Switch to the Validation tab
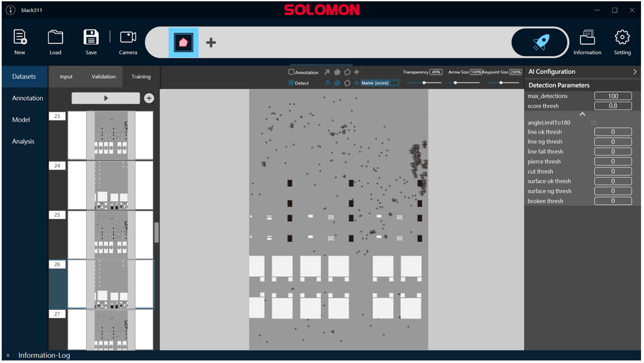Image resolution: width=644 pixels, height=363 pixels. point(103,76)
